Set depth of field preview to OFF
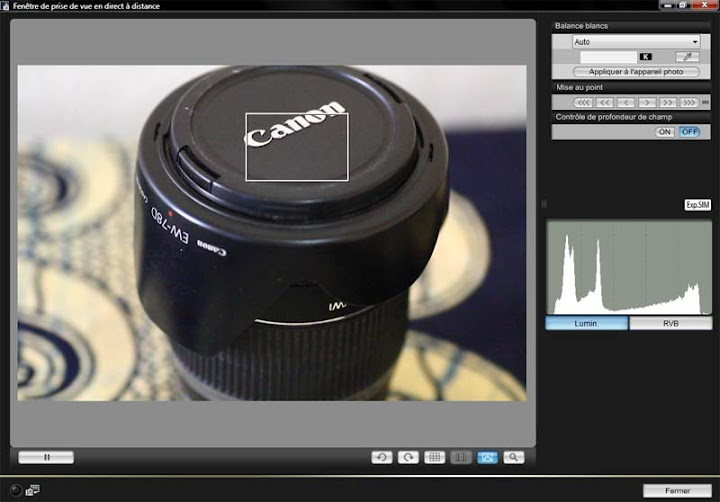The height and width of the screenshot is (502, 720). pos(689,132)
